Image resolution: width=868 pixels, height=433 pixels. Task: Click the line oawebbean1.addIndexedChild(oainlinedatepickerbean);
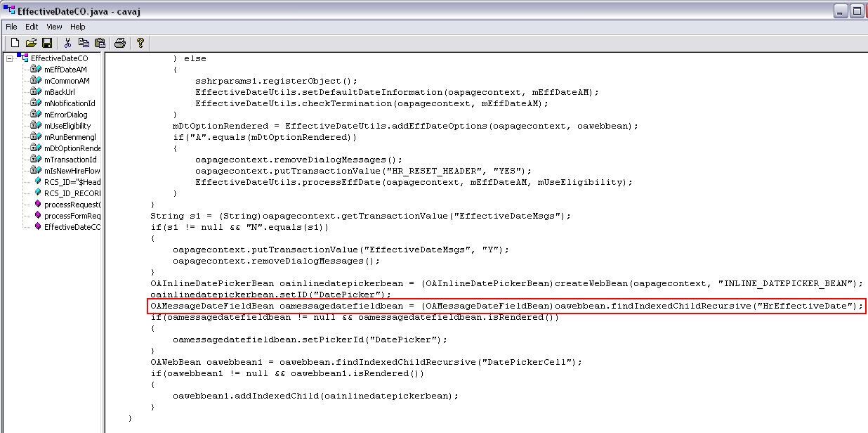click(316, 396)
